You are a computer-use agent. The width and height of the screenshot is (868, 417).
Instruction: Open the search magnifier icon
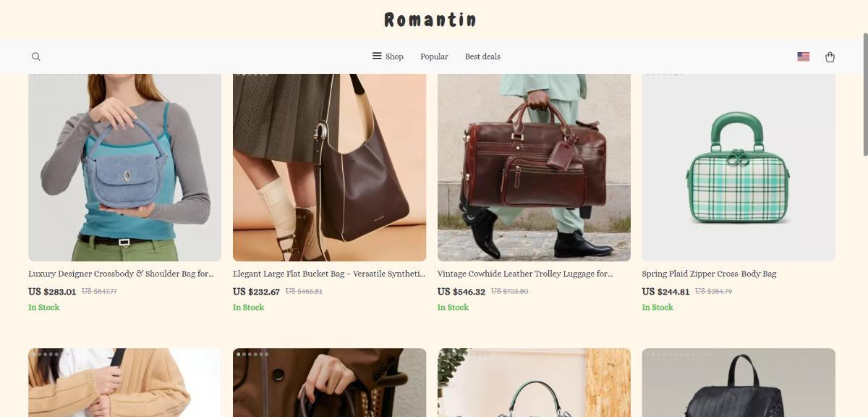(36, 56)
